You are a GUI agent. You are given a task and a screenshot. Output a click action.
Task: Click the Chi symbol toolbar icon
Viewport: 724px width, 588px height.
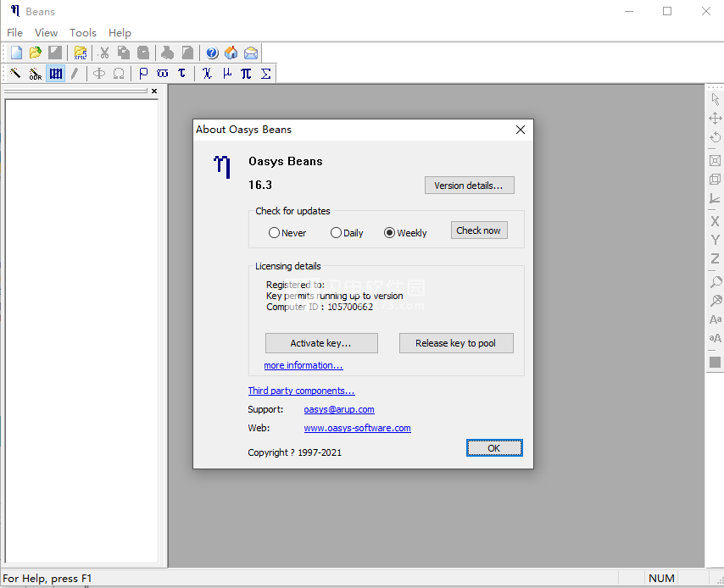[207, 74]
